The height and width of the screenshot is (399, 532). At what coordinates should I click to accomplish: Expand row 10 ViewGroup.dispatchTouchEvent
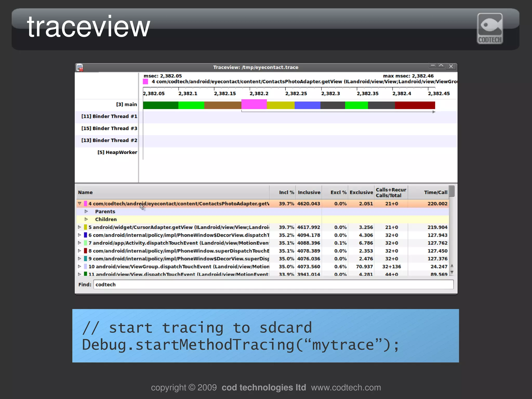pyautogui.click(x=79, y=266)
